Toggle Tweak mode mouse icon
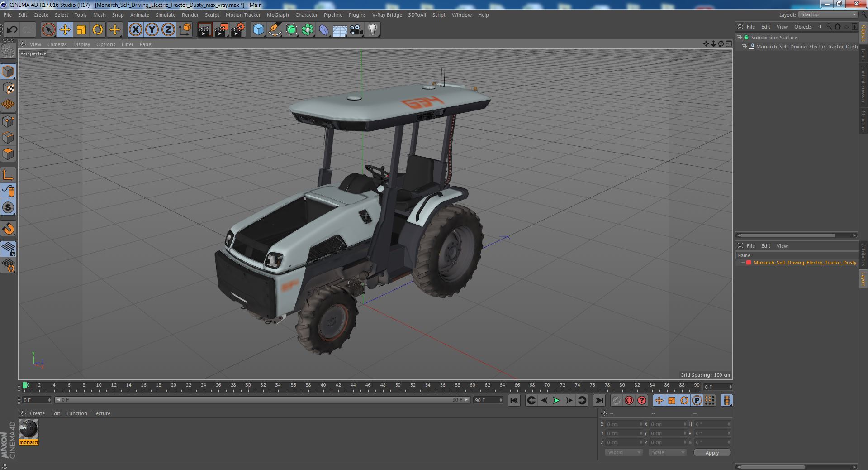Screen dimensions: 868x470 pyautogui.click(x=9, y=191)
